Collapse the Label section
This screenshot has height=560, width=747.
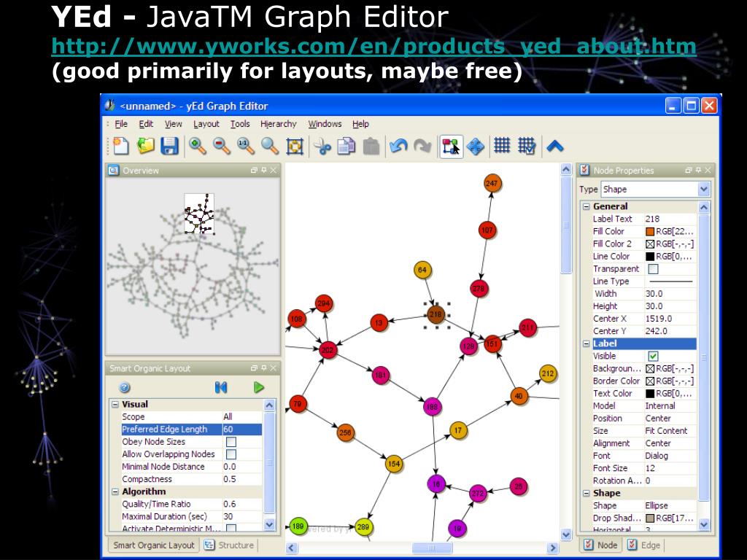tap(587, 344)
